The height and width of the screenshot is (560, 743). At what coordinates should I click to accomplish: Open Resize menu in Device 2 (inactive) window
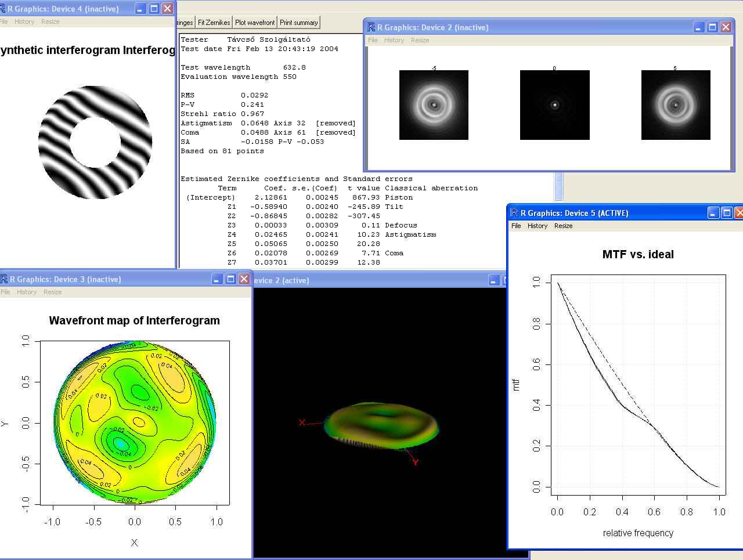coord(420,40)
